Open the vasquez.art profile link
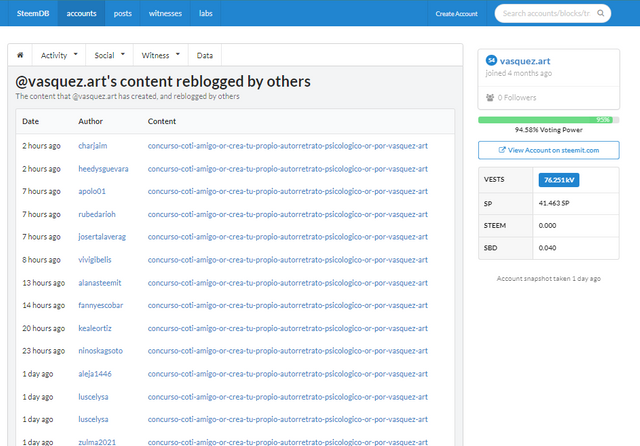The image size is (640, 446). [524, 61]
